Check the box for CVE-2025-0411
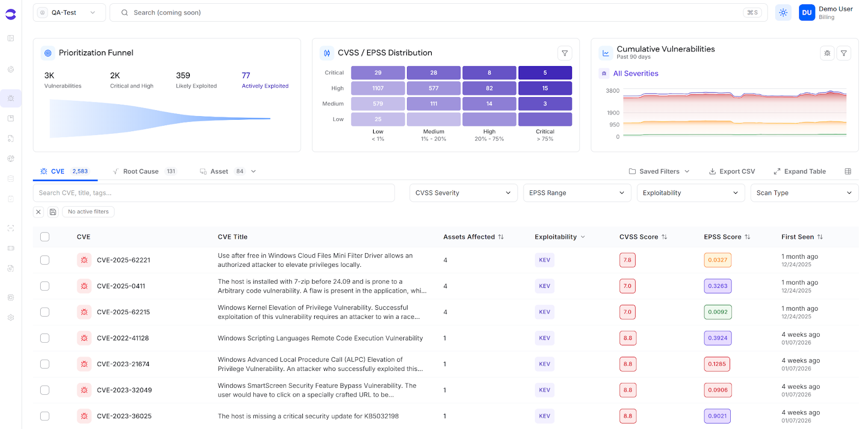The width and height of the screenshot is (868, 429). [x=45, y=286]
